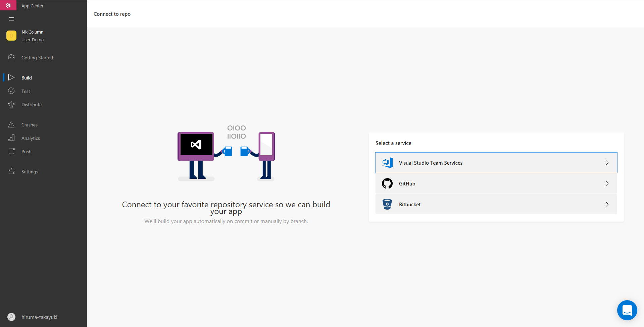
Task: Click the Visual Studio Team Services logo
Action: pos(387,163)
